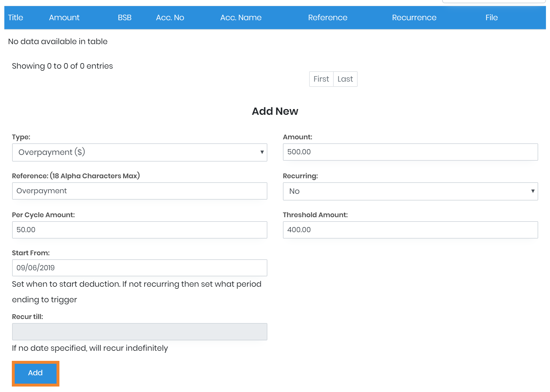
Task: Sort table by Reference column header
Action: [328, 18]
